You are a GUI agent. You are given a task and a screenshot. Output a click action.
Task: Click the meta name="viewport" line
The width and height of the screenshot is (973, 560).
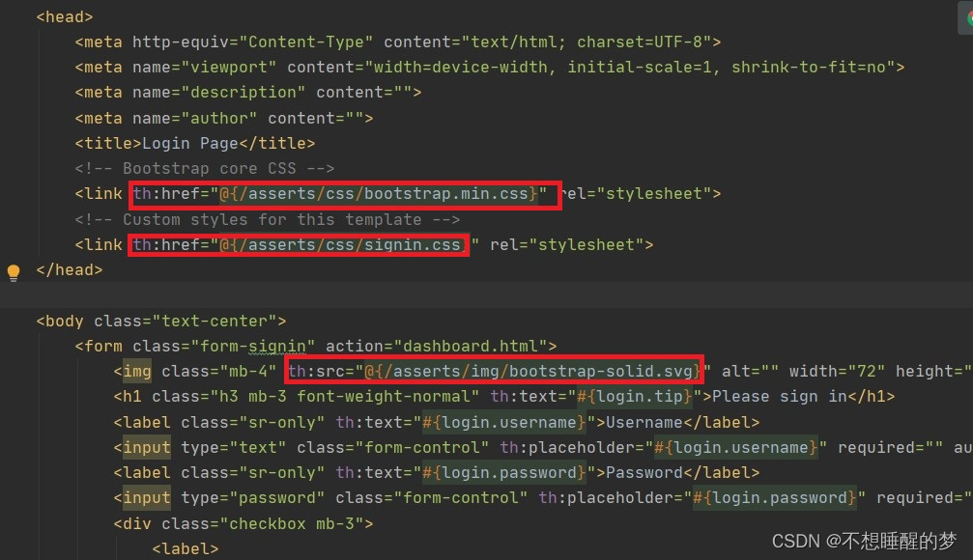490,67
